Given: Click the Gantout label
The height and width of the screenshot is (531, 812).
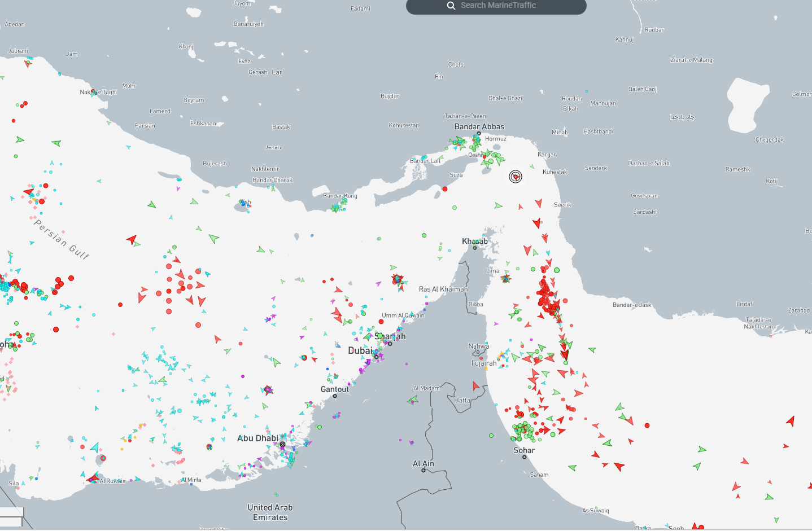Looking at the screenshot, I should (x=335, y=389).
